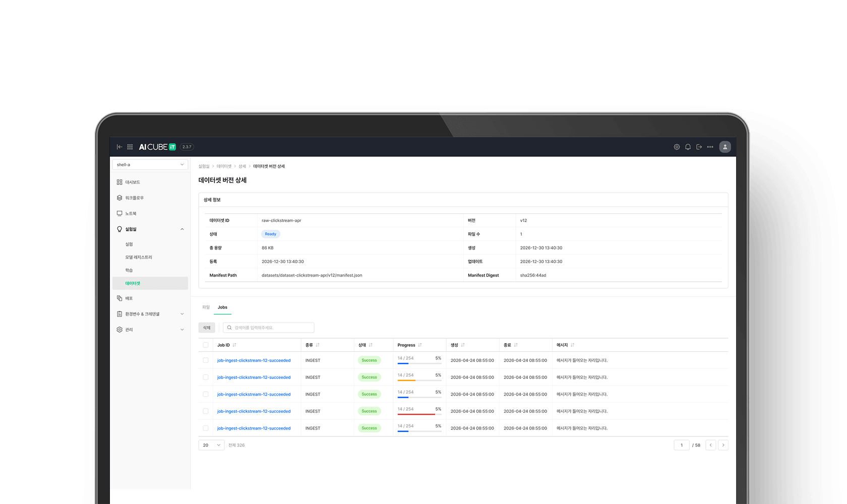The height and width of the screenshot is (504, 847).
Task: Sort table by 상태 column
Action: point(371,345)
